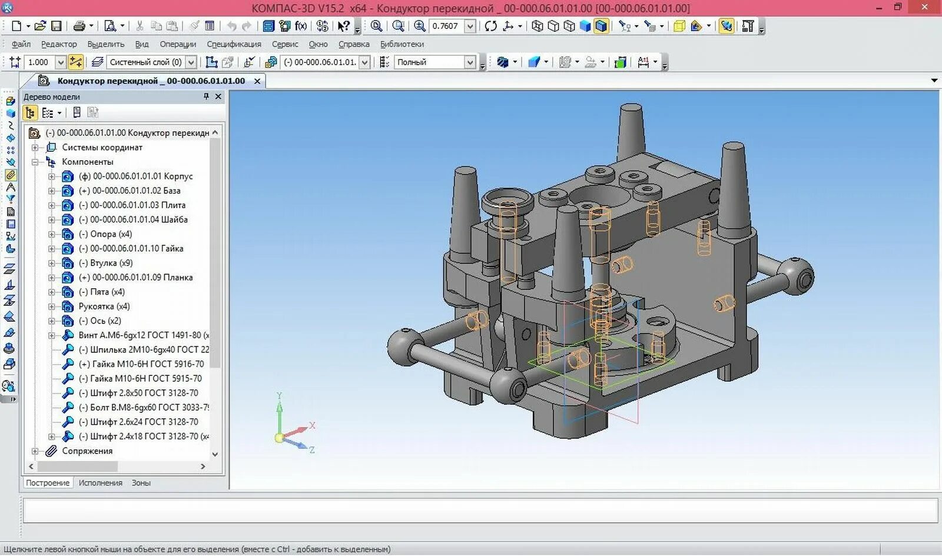This screenshot has width=942, height=560.
Task: Select the Кондуктор перекидной document tab
Action: pos(151,81)
